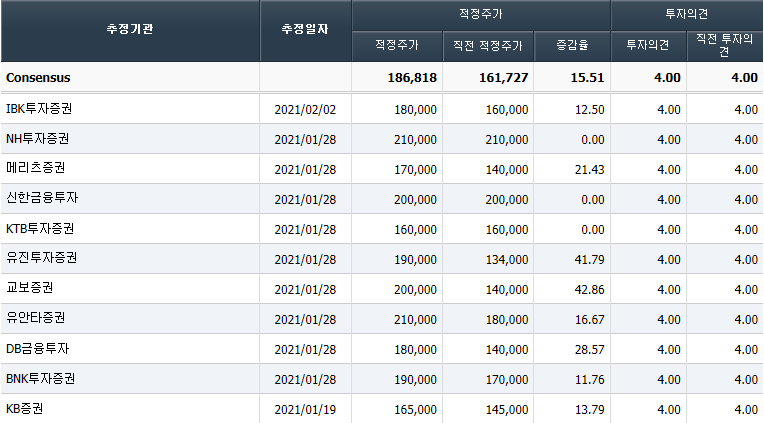Screen dimensions: 764x423
Task: Click the date 2021/02/02
Action: (x=305, y=110)
